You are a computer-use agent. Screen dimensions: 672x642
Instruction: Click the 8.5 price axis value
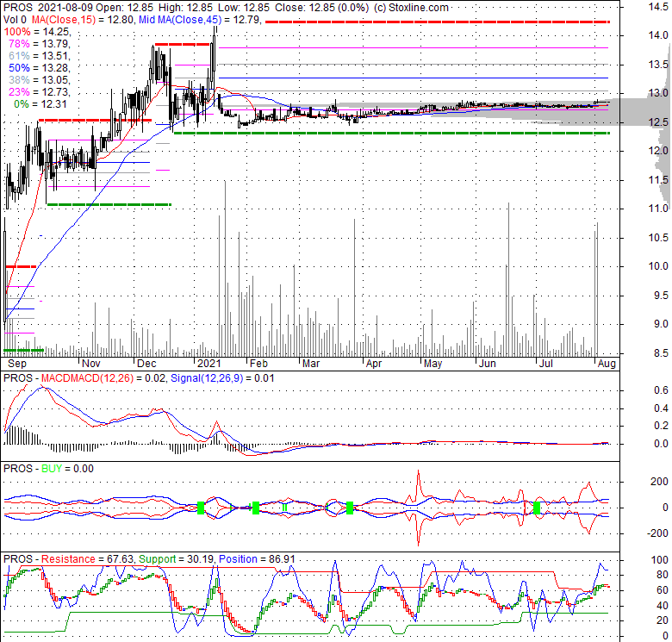661,353
